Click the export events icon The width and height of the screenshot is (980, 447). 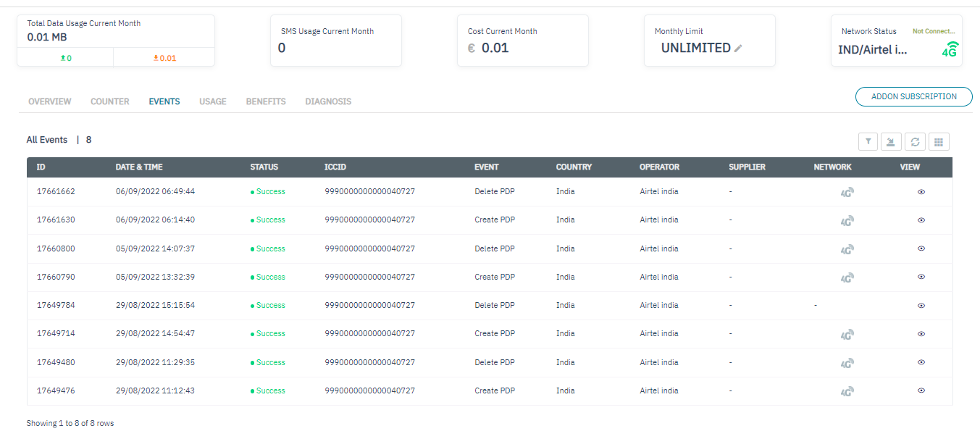[x=892, y=142]
